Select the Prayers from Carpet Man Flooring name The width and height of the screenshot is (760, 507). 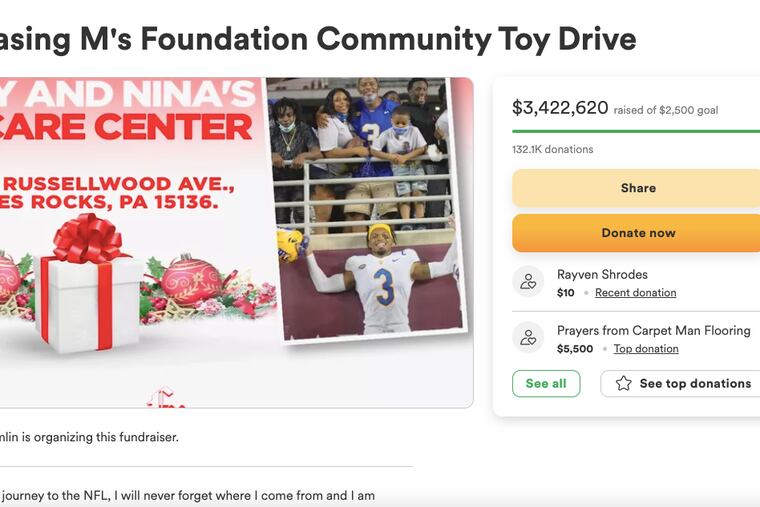tap(653, 330)
